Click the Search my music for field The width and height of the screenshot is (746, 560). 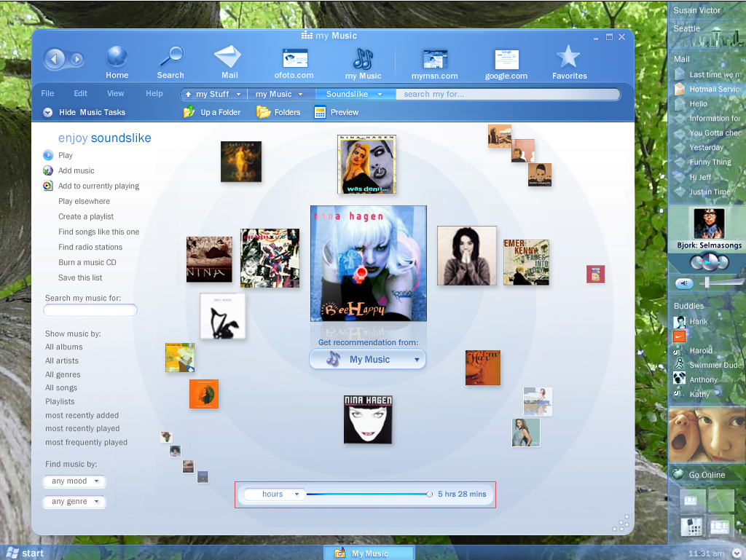coord(90,310)
